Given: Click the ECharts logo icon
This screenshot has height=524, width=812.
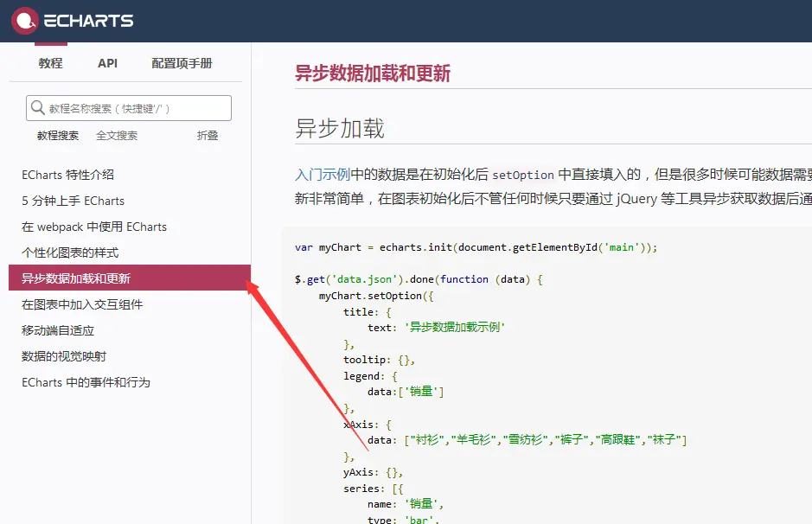Looking at the screenshot, I should click(25, 21).
